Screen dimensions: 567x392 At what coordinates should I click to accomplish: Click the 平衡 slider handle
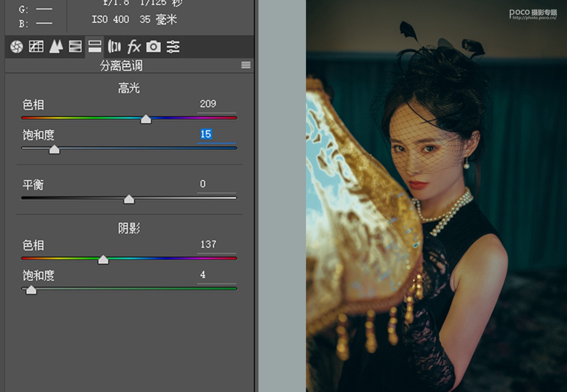point(129,199)
